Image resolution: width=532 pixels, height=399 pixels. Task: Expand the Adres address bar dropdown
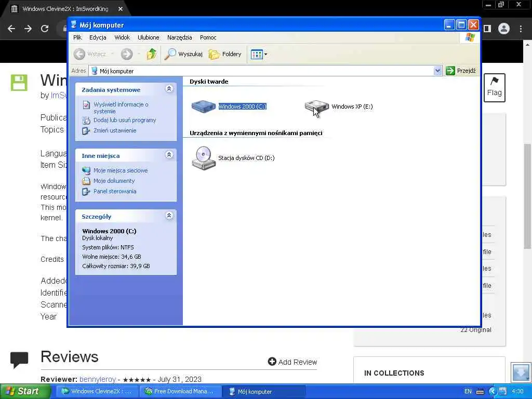click(x=437, y=71)
